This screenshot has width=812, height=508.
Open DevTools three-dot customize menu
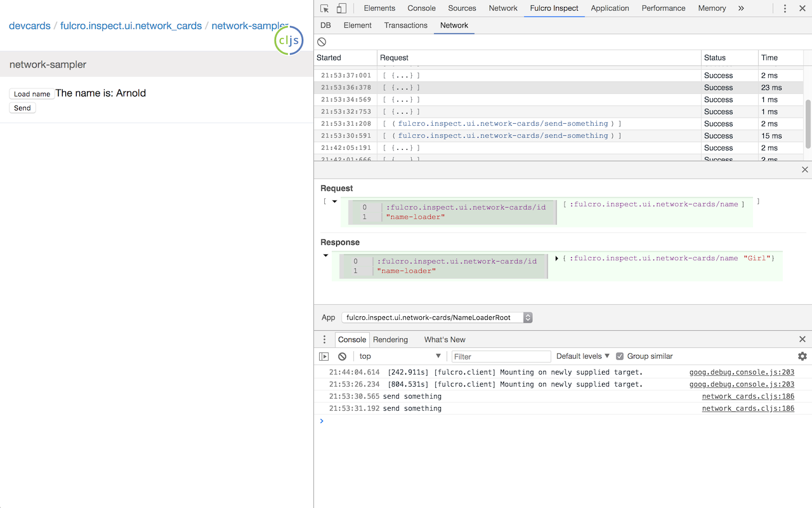(785, 8)
